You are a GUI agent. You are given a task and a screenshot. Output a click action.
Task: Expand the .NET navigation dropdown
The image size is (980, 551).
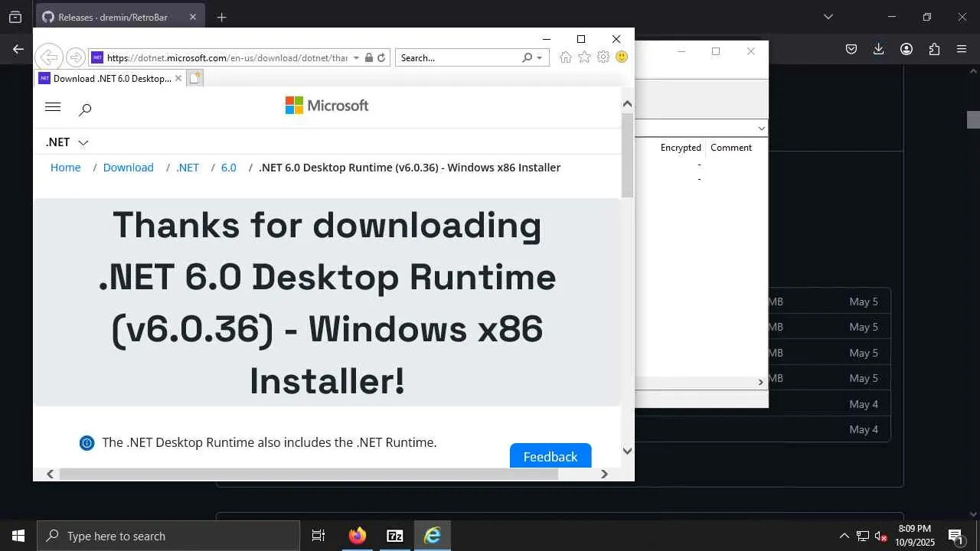[x=83, y=142]
